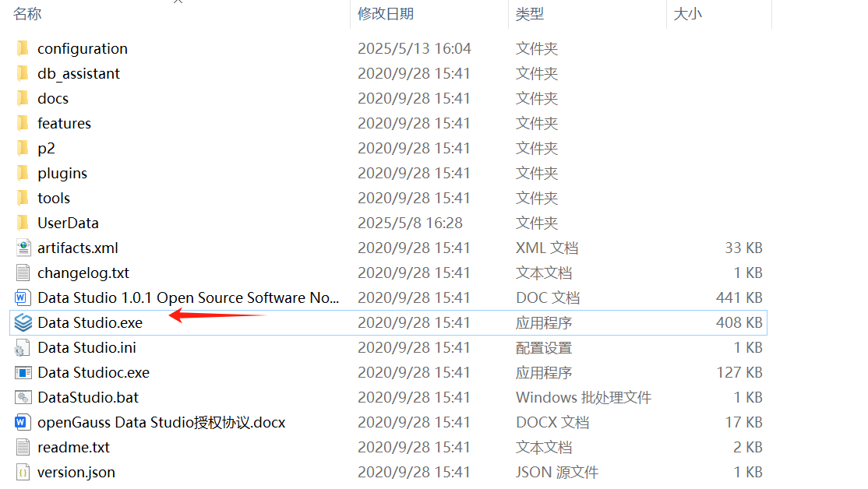Sort by the 修改日期 column header
Image resolution: width=868 pixels, height=489 pixels.
tap(386, 14)
